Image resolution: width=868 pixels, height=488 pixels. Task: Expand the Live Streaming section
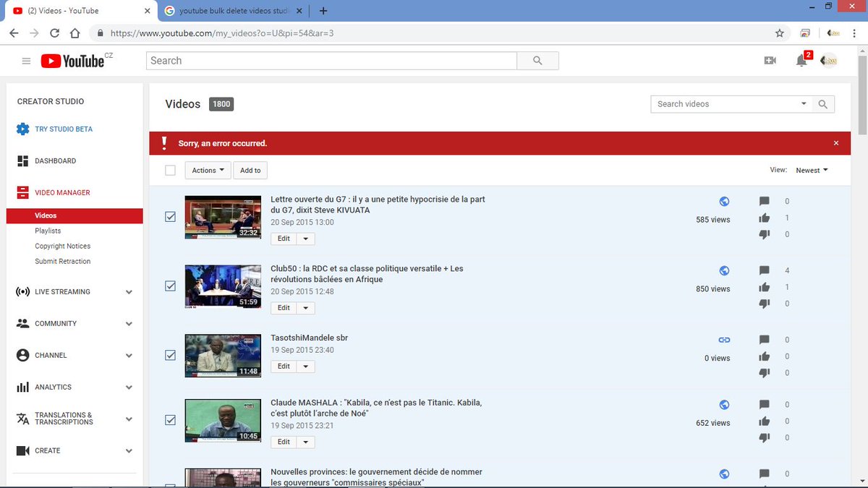coord(129,292)
